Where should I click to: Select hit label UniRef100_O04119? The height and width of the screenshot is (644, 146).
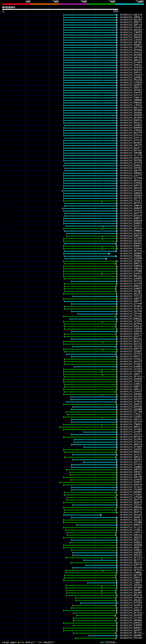[131, 53]
